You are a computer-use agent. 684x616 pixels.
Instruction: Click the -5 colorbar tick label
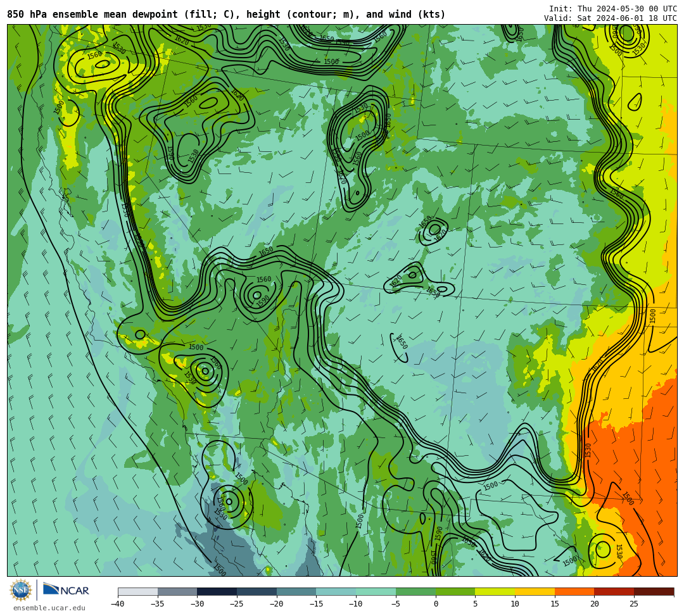pyautogui.click(x=396, y=604)
